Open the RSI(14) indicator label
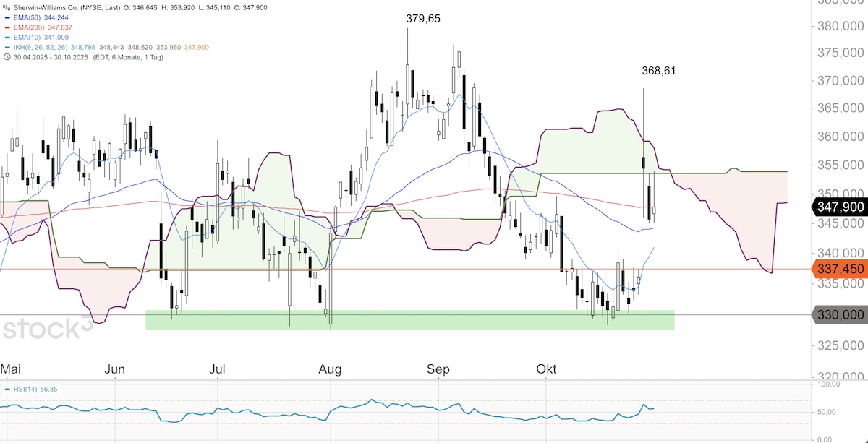 26,390
